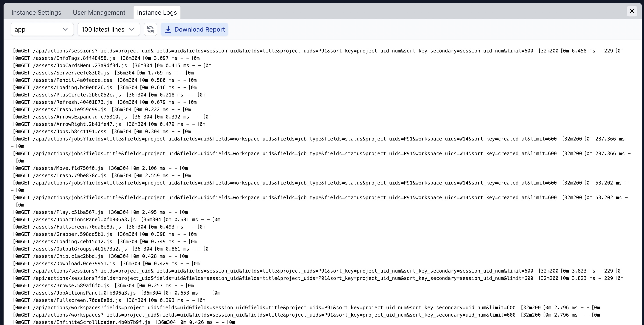Switch to the Instance Settings tab
644x325 pixels.
point(36,12)
